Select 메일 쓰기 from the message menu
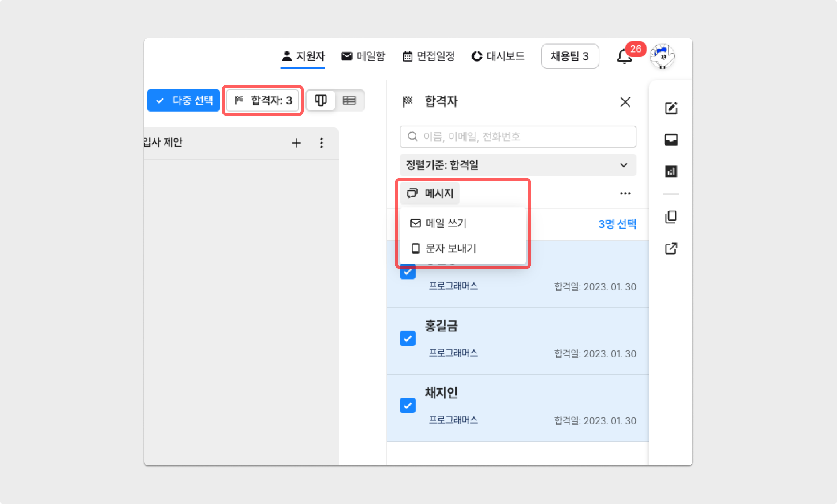 (446, 223)
